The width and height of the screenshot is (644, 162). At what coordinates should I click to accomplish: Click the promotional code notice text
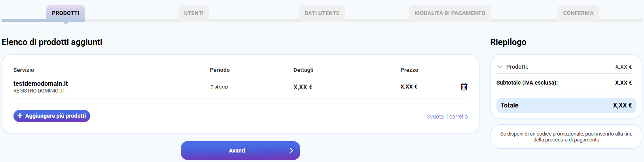[x=566, y=137]
